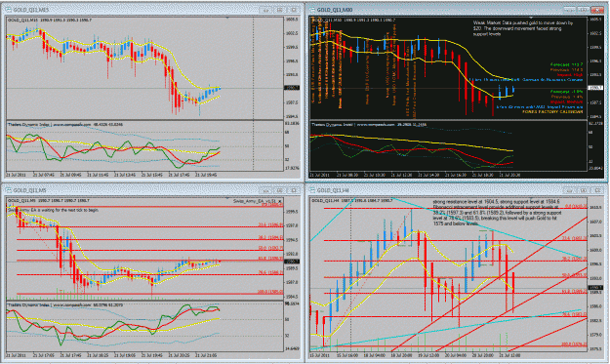Activate the GOLD_Q11,M30 window title
The height and width of the screenshot is (364, 610).
335,10
